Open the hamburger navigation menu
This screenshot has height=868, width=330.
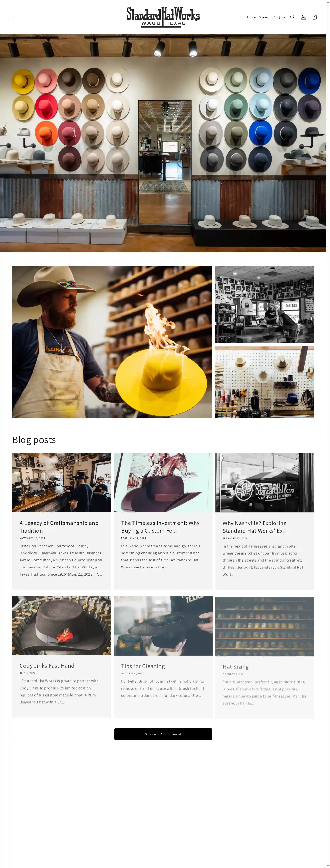(10, 17)
